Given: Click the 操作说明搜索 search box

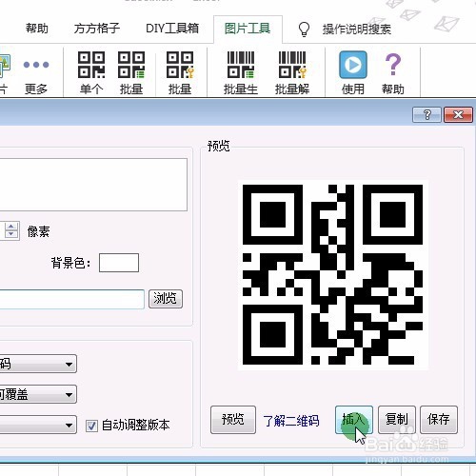Looking at the screenshot, I should [357, 30].
